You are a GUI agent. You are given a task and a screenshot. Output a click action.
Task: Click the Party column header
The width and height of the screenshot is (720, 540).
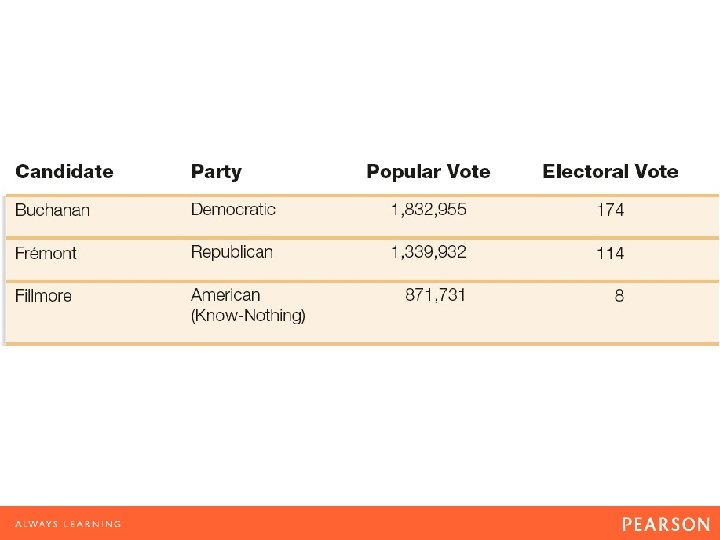point(216,172)
